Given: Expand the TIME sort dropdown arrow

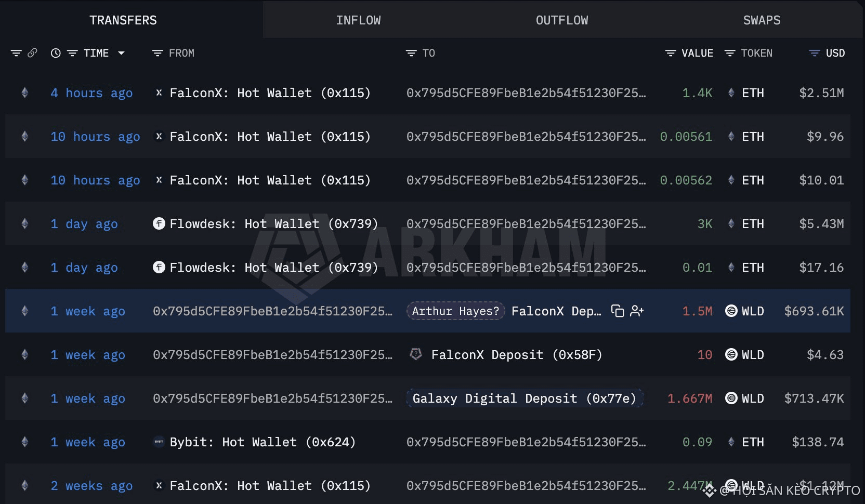Looking at the screenshot, I should [121, 53].
